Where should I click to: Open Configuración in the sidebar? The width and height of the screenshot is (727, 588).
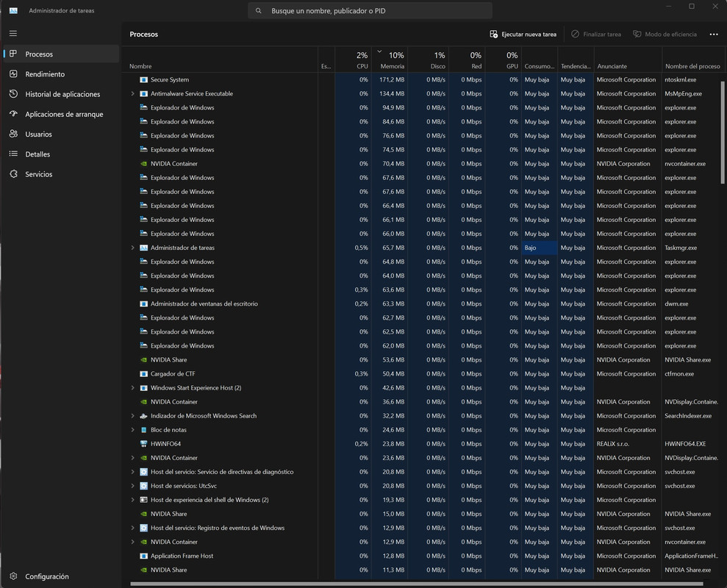point(61,576)
